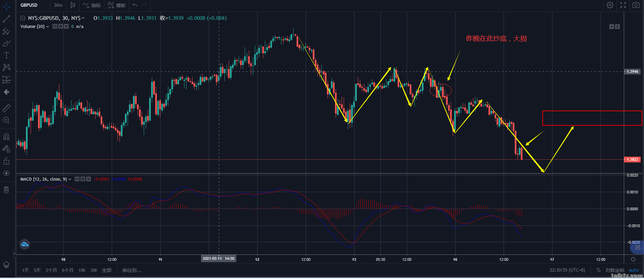Expand the left toolbar with side arrow handle
Image resolution: width=644 pixels, height=279 pixels.
coord(14,253)
